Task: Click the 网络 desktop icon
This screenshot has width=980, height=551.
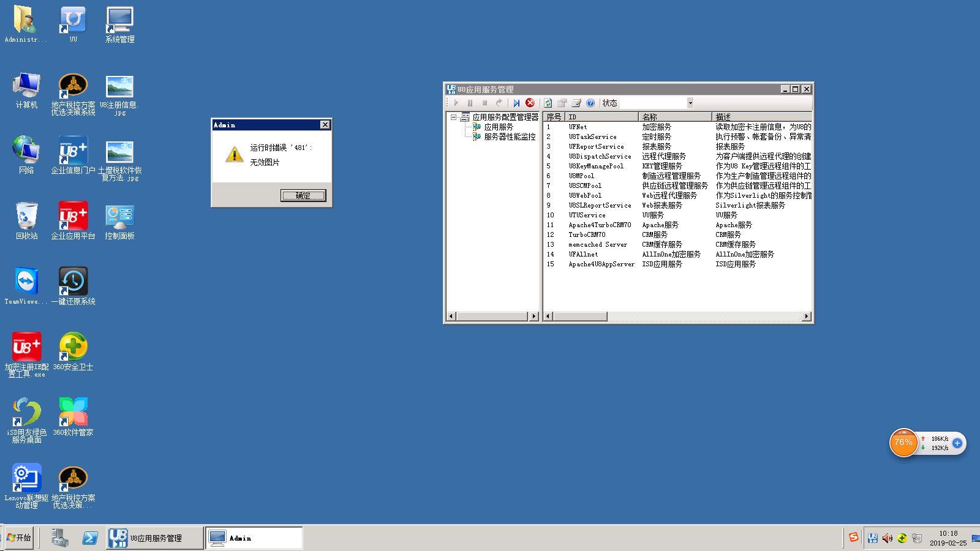Action: point(26,156)
